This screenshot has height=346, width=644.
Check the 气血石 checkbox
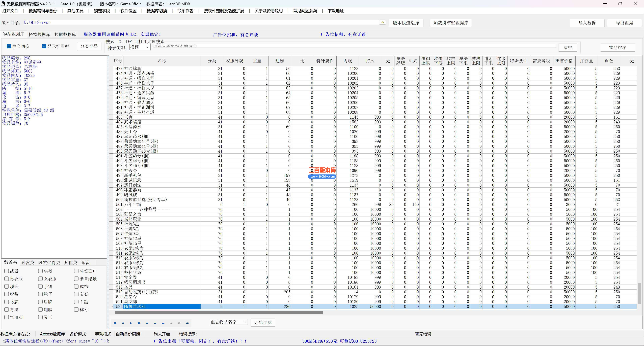coord(7,317)
